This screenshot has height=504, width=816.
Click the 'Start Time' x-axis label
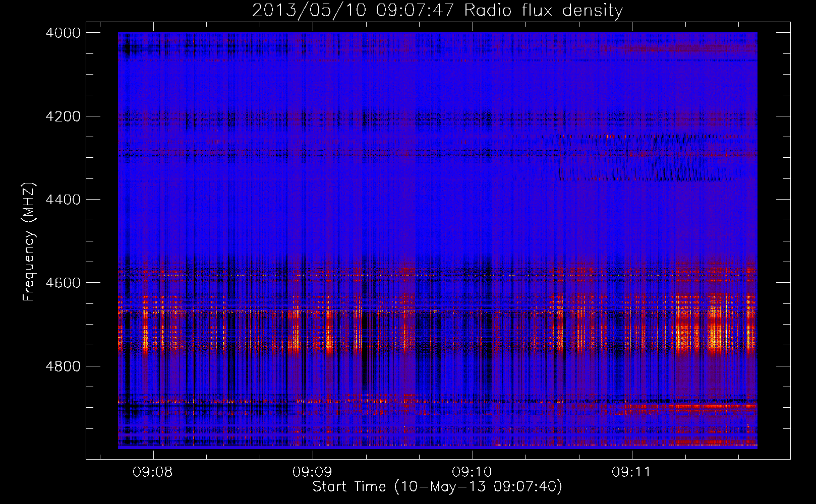[x=437, y=487]
